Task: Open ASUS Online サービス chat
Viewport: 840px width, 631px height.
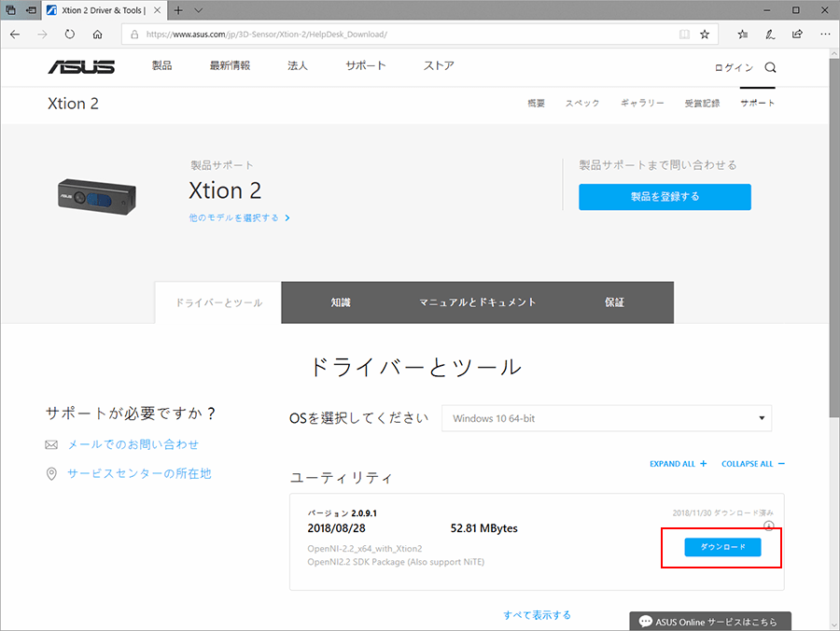Action: [710, 622]
